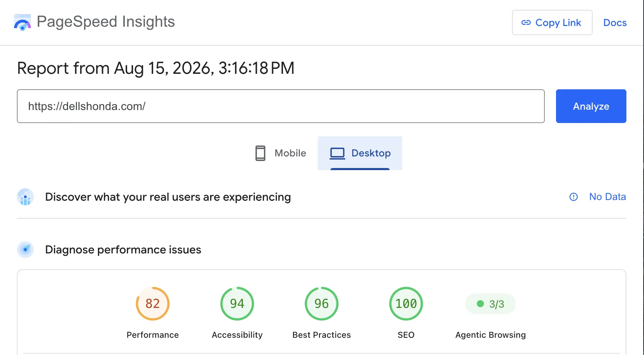Image resolution: width=644 pixels, height=355 pixels.
Task: Open the Agentic Browsing 3/3 badge
Action: [x=491, y=304]
